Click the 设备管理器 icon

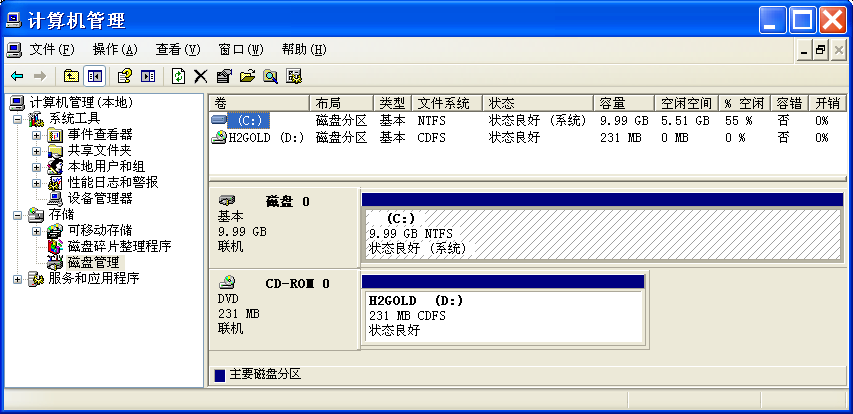point(55,199)
